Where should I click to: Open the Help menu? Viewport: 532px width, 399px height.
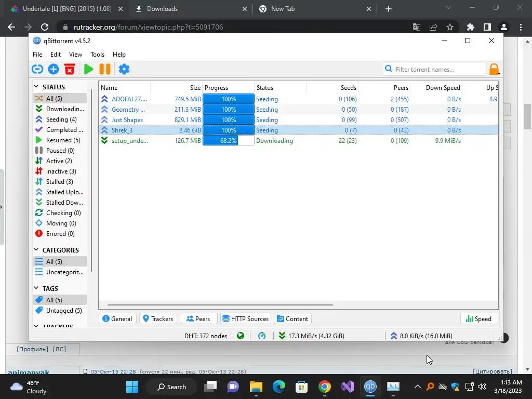[119, 54]
